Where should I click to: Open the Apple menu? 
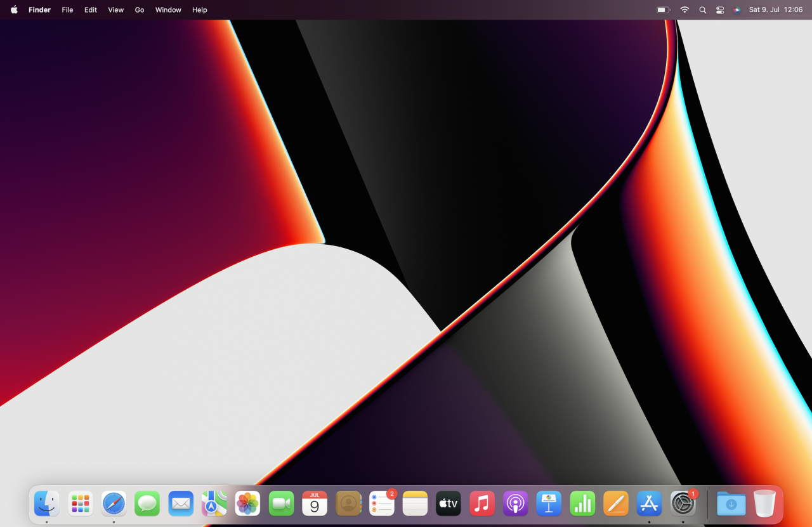(x=14, y=10)
